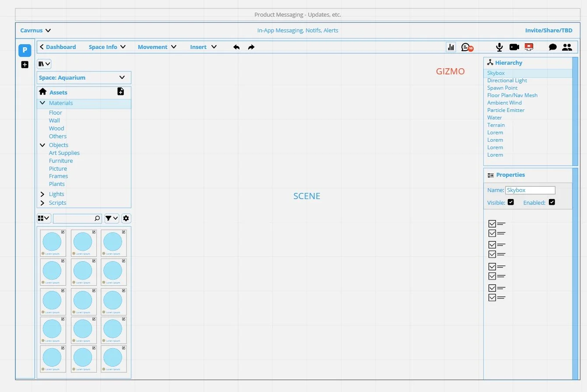Open the filter funnel dropdown

click(112, 218)
